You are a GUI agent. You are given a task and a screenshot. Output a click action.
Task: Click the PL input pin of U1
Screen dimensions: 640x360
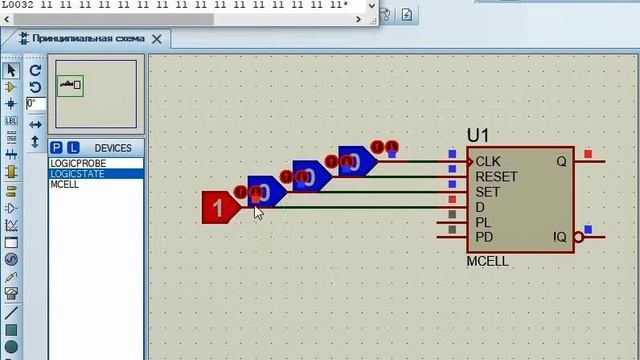(x=452, y=222)
